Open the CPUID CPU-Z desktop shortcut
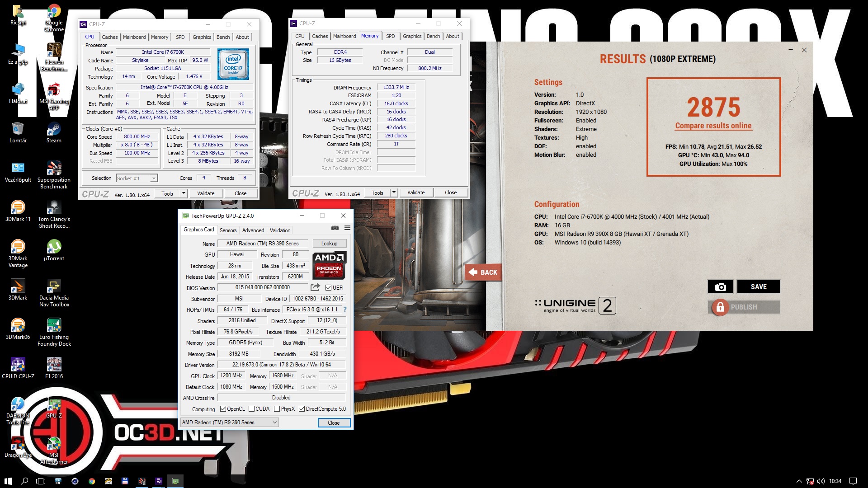868x488 pixels. click(x=18, y=368)
